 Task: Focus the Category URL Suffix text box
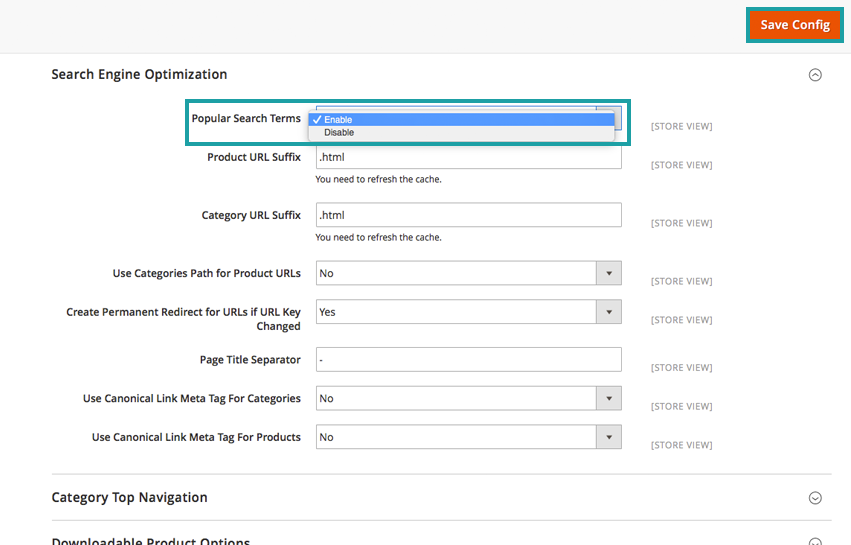pos(468,215)
